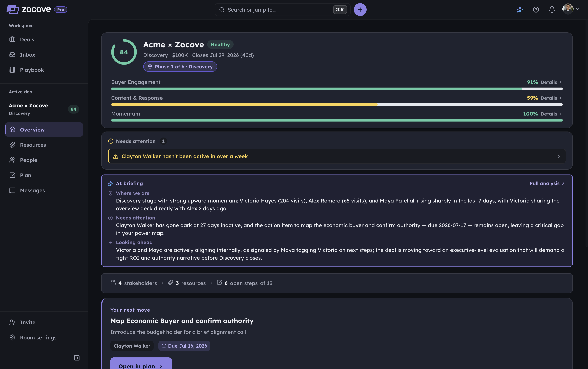The image size is (588, 369).
Task: Collapse the sidebar with the panel icon
Action: [x=77, y=358]
